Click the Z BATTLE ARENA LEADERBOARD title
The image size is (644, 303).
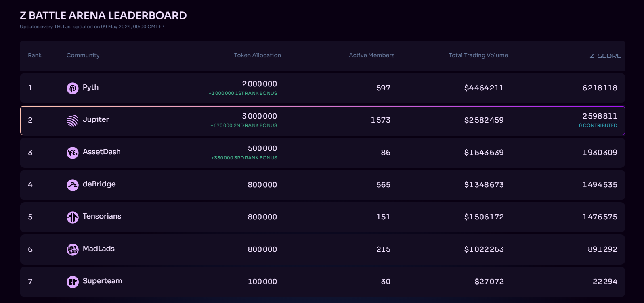(103, 15)
